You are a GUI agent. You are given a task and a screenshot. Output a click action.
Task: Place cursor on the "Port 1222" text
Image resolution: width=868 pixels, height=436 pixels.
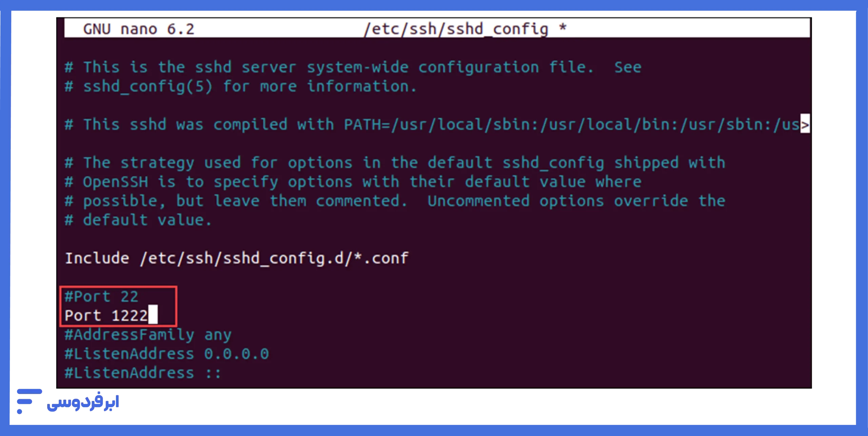(x=106, y=316)
